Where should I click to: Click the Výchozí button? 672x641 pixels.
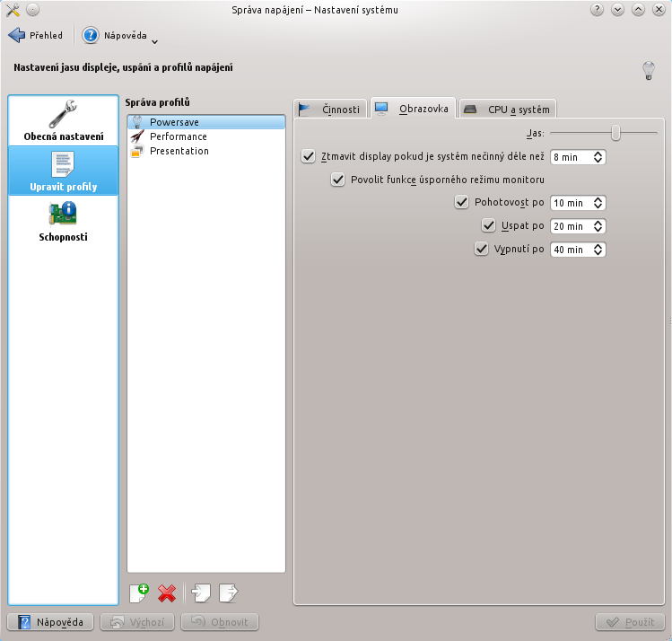(137, 622)
